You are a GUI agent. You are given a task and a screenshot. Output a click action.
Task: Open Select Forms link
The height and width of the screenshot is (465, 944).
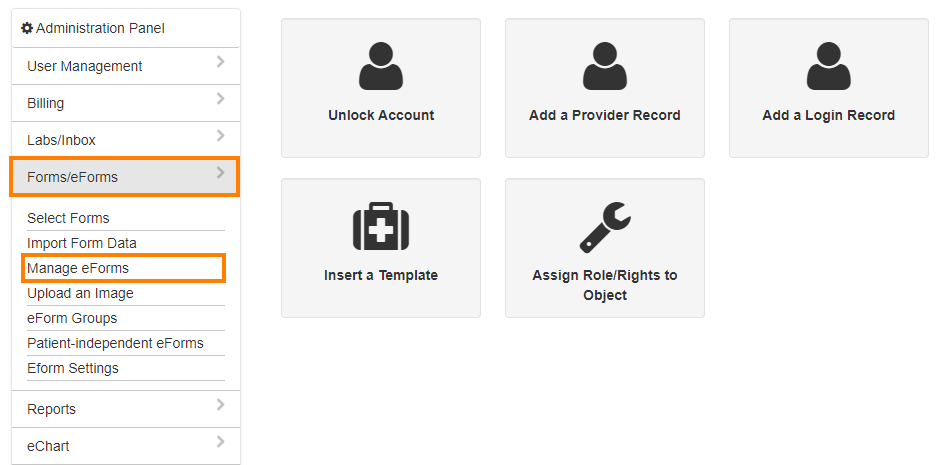click(x=68, y=218)
